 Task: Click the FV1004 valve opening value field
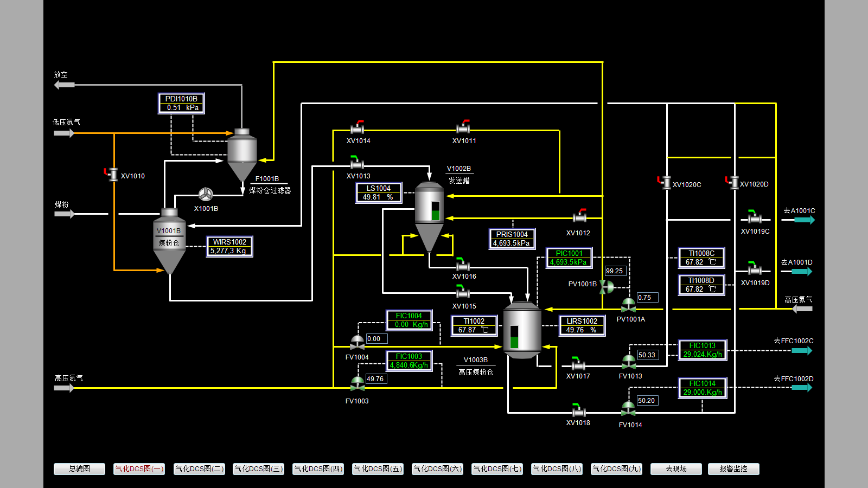[376, 339]
